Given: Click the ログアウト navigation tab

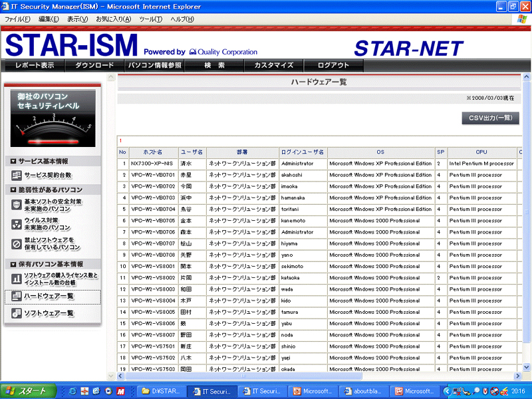Looking at the screenshot, I should coord(334,65).
